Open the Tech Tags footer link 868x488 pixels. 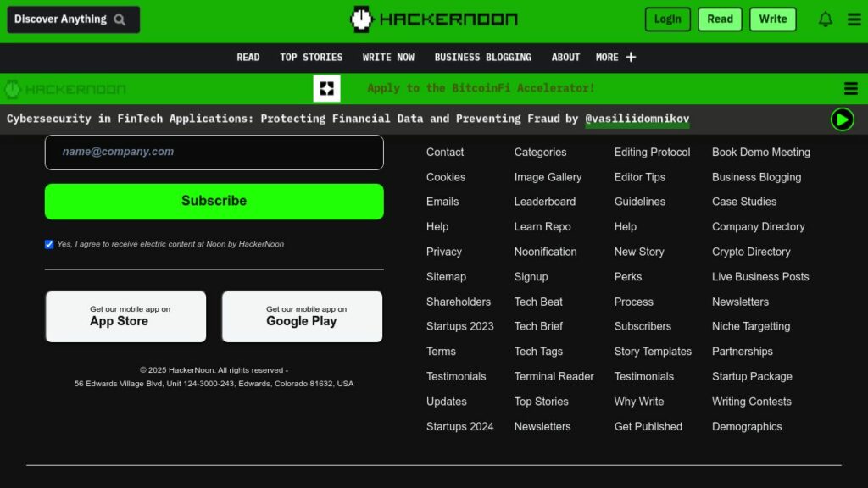(538, 352)
